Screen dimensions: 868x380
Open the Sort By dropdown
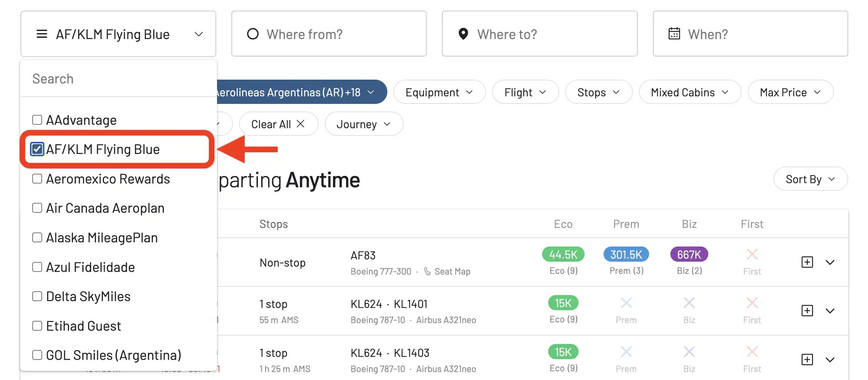click(x=811, y=179)
